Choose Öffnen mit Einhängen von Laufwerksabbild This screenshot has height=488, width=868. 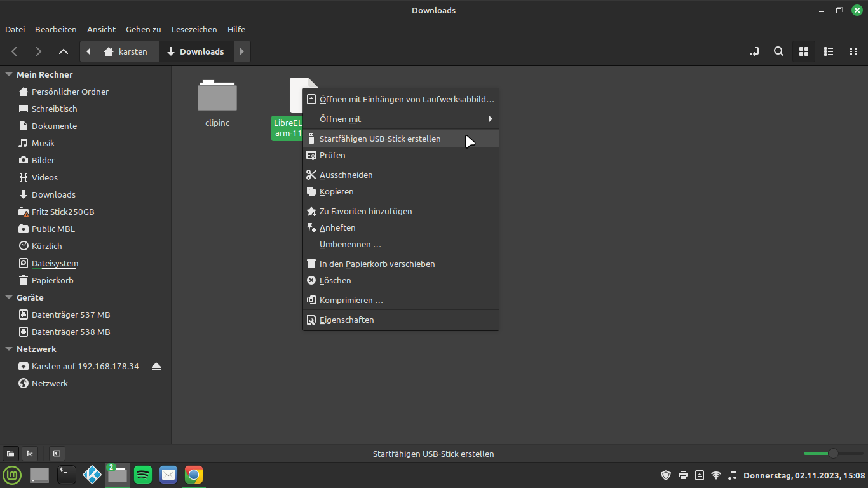(401, 99)
